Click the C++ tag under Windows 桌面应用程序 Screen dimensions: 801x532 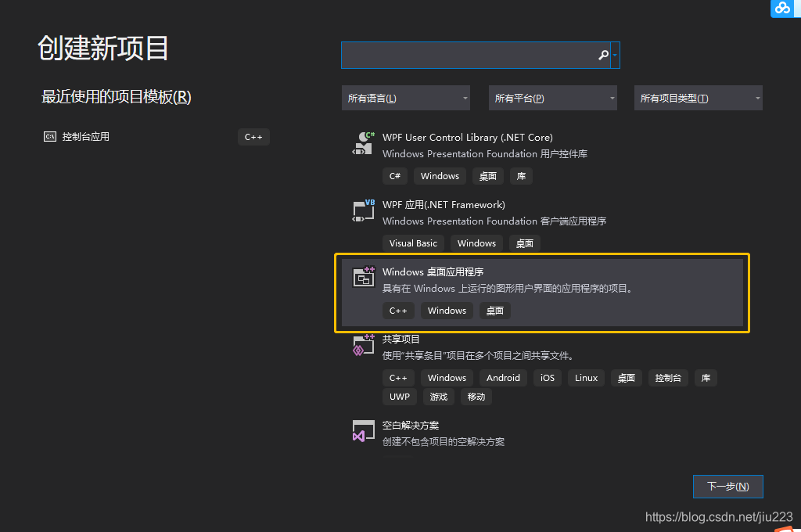click(x=398, y=310)
